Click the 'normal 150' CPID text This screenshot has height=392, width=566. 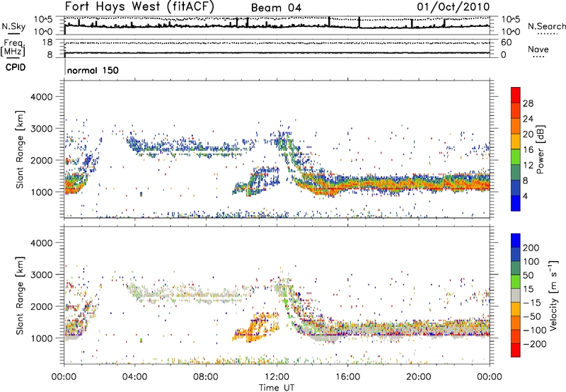93,70
